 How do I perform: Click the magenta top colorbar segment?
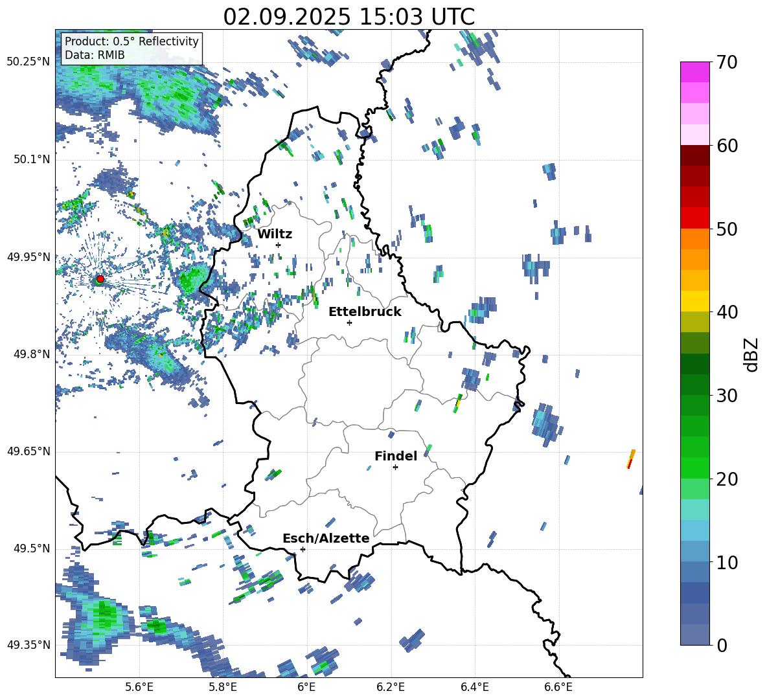pyautogui.click(x=694, y=73)
